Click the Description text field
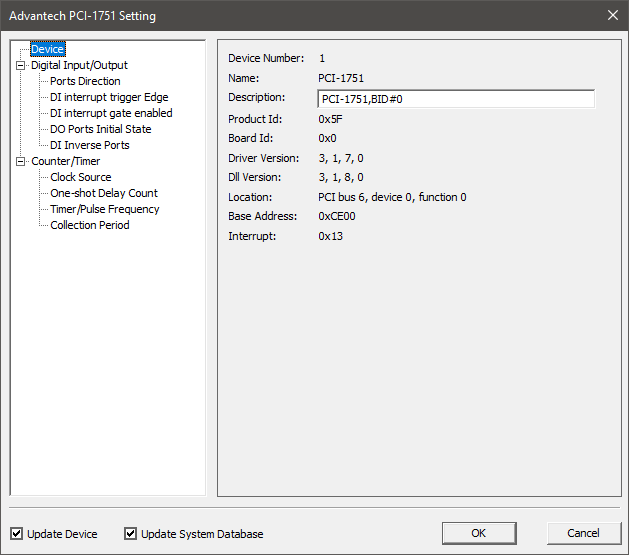This screenshot has height=555, width=629. pyautogui.click(x=455, y=98)
